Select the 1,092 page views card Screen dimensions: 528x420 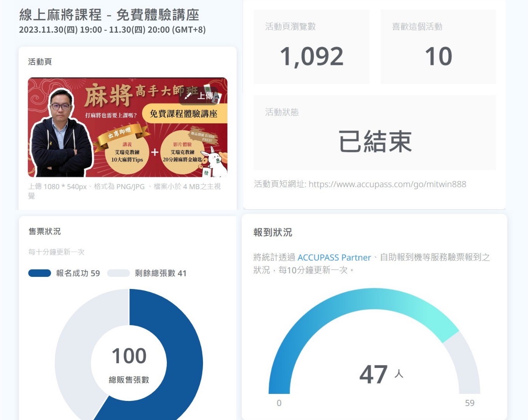pos(311,47)
